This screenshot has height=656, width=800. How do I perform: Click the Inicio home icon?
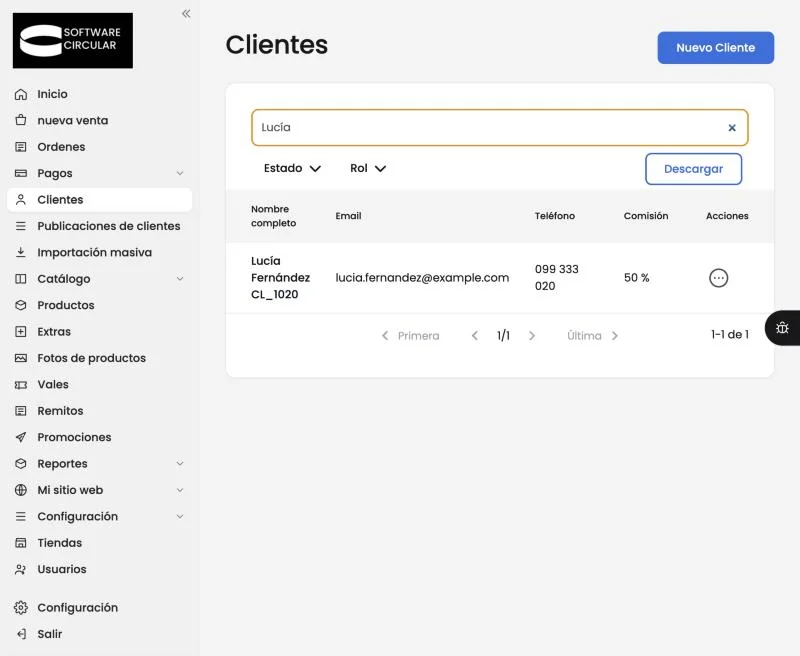[21, 94]
